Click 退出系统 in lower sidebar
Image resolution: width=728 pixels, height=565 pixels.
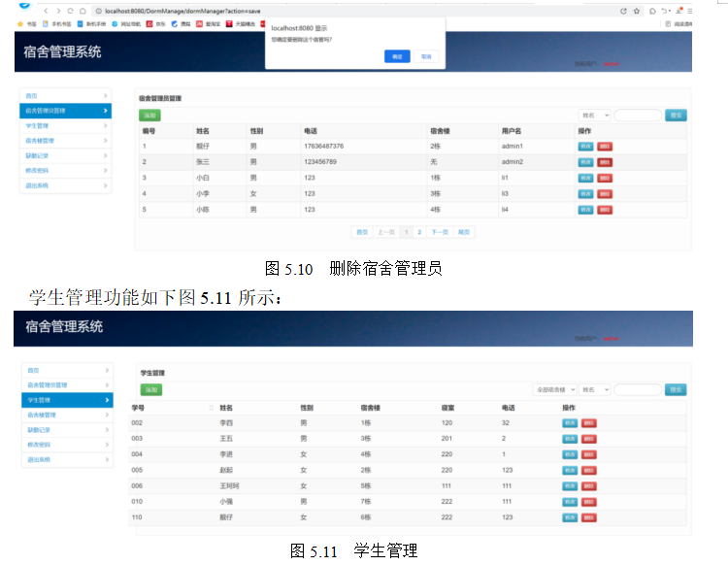[x=67, y=459]
